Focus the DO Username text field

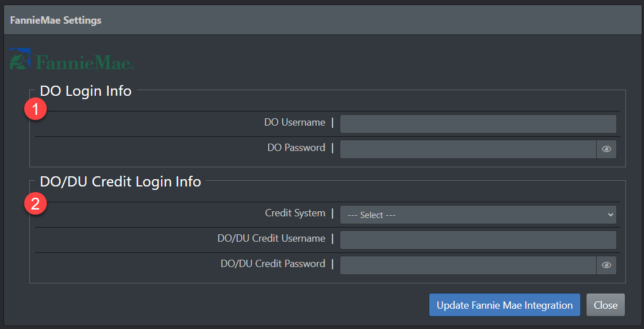pos(478,124)
